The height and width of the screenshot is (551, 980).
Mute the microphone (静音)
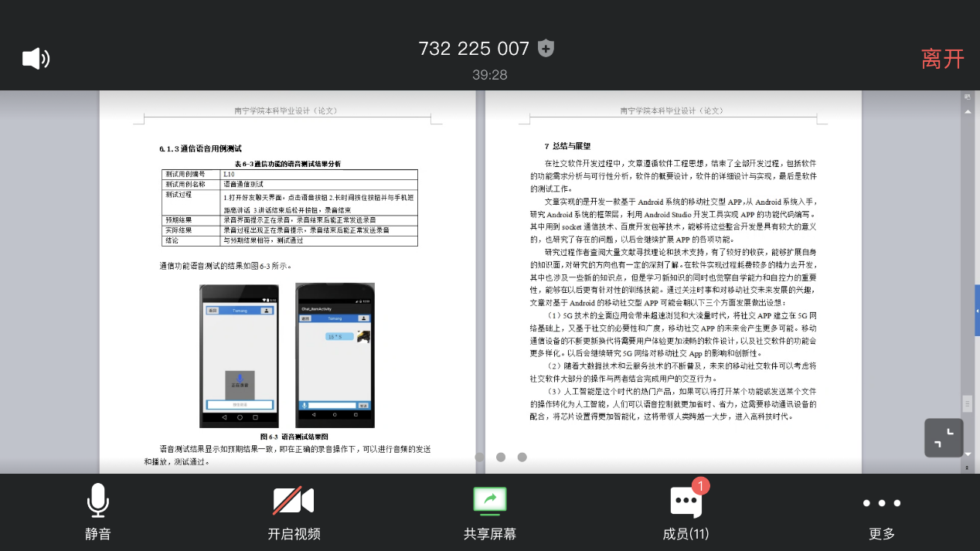pyautogui.click(x=97, y=512)
